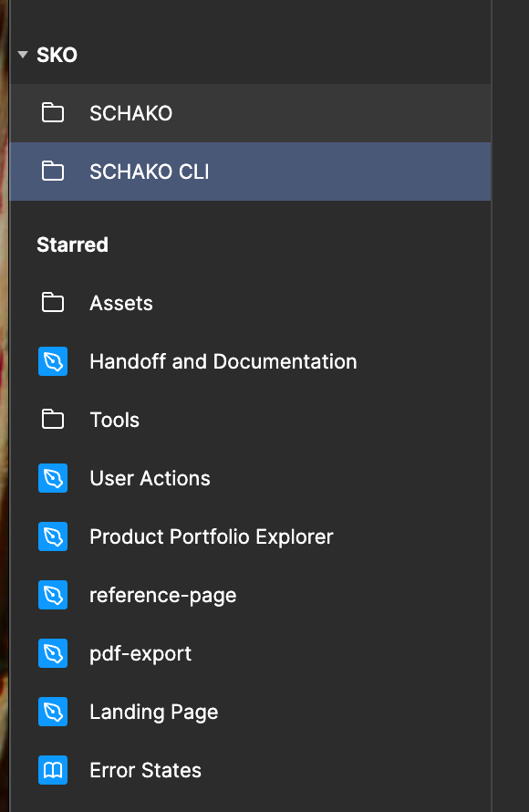Open Handoff and Documentation design file icon
529x812 pixels.
click(x=53, y=361)
